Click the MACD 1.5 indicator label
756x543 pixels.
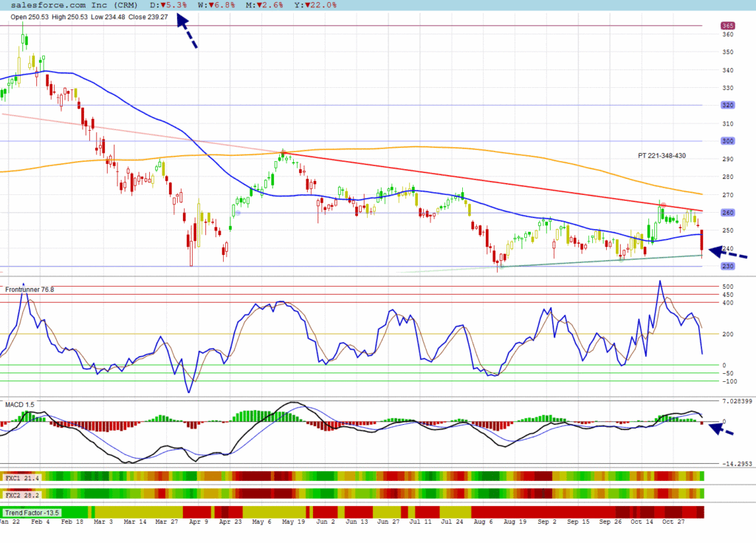coord(20,405)
